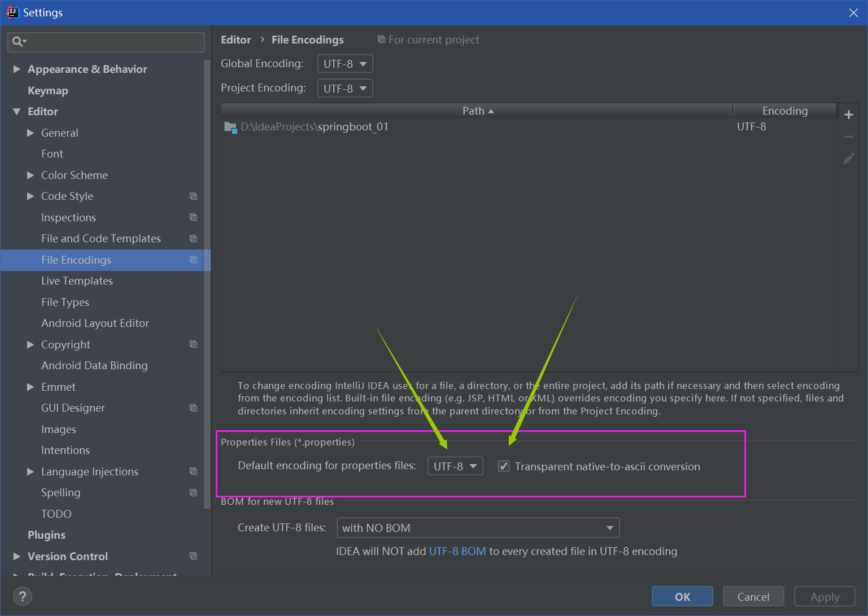Click project-level icon beside GUI Designer
The height and width of the screenshot is (616, 868).
coord(193,408)
